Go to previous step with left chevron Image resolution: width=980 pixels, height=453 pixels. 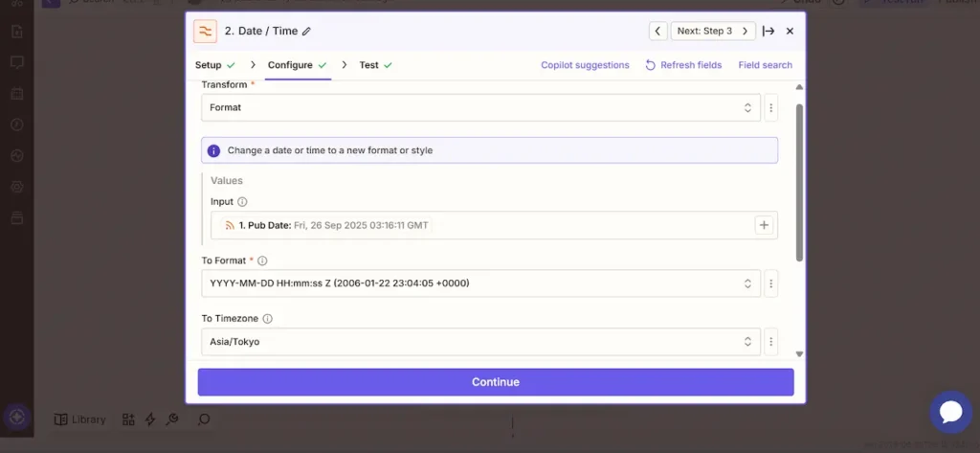pyautogui.click(x=657, y=31)
